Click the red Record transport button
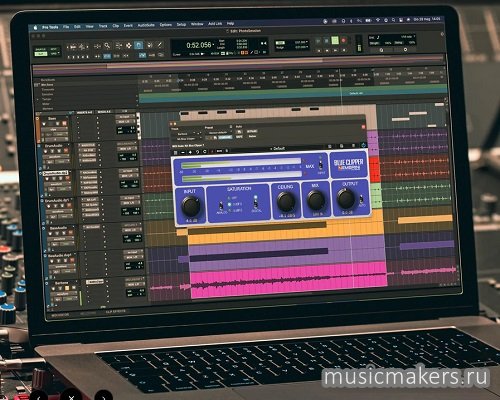The image size is (500, 400). click(344, 41)
